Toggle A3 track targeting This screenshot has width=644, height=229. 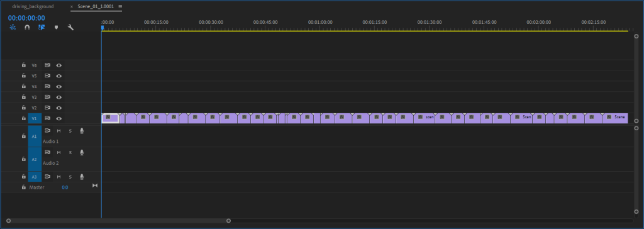click(x=35, y=177)
